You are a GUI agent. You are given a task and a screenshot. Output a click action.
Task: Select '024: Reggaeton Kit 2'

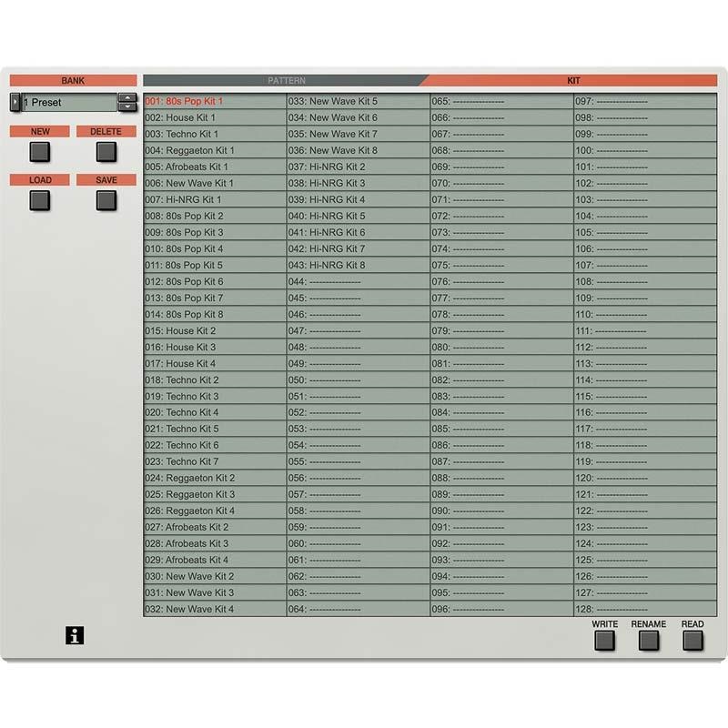coord(215,478)
